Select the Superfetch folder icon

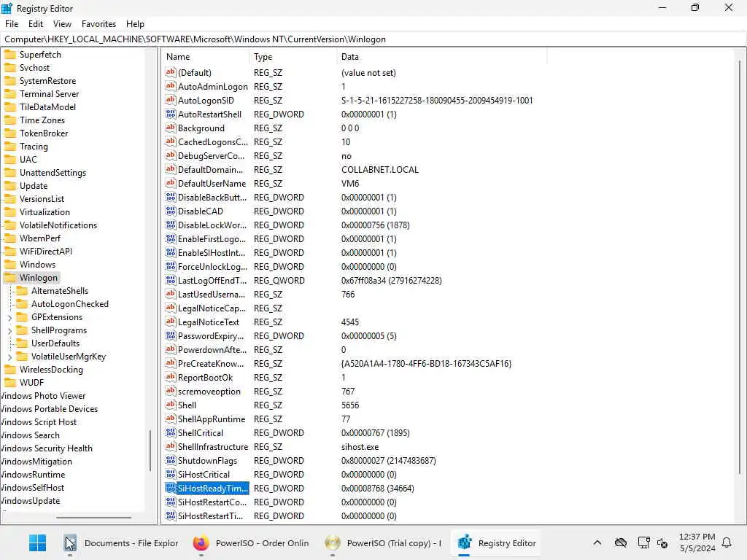10,54
